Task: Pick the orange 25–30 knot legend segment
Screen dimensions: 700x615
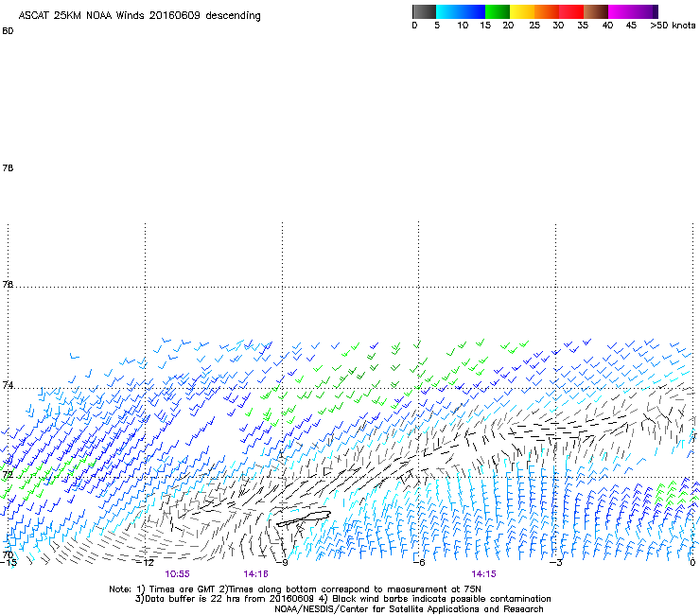Action: click(x=547, y=11)
